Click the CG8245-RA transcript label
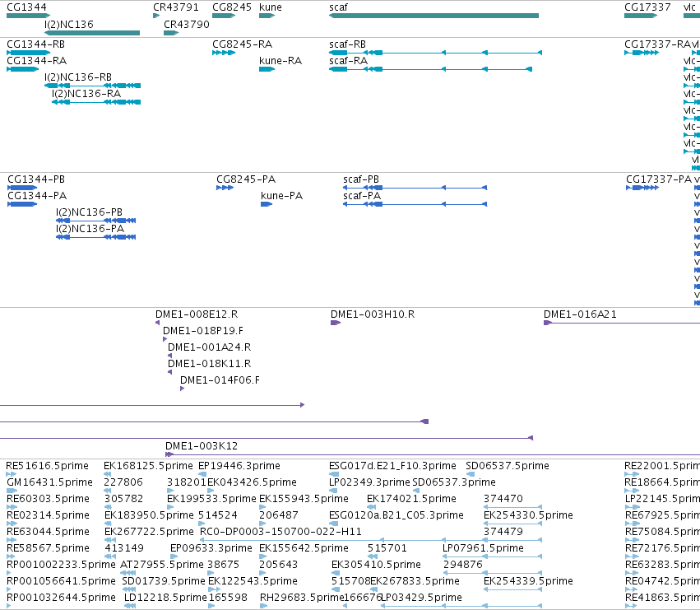This screenshot has width=700, height=610. [243, 44]
